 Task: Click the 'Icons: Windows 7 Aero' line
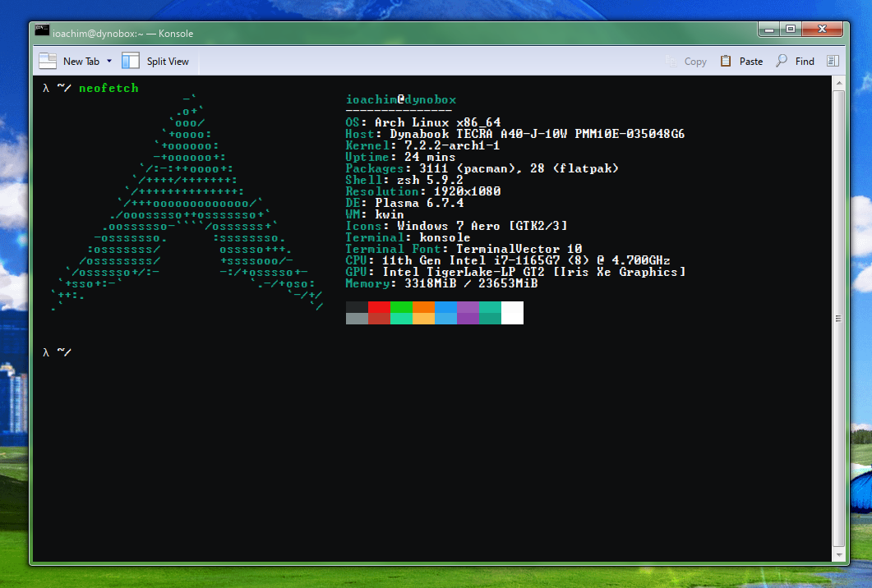[457, 226]
